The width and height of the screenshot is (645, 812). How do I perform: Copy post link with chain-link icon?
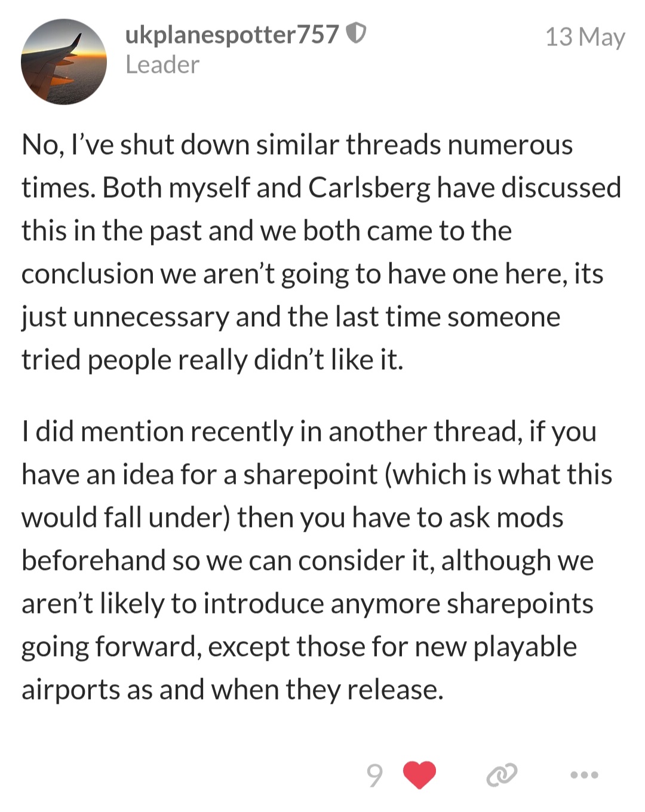point(501,775)
